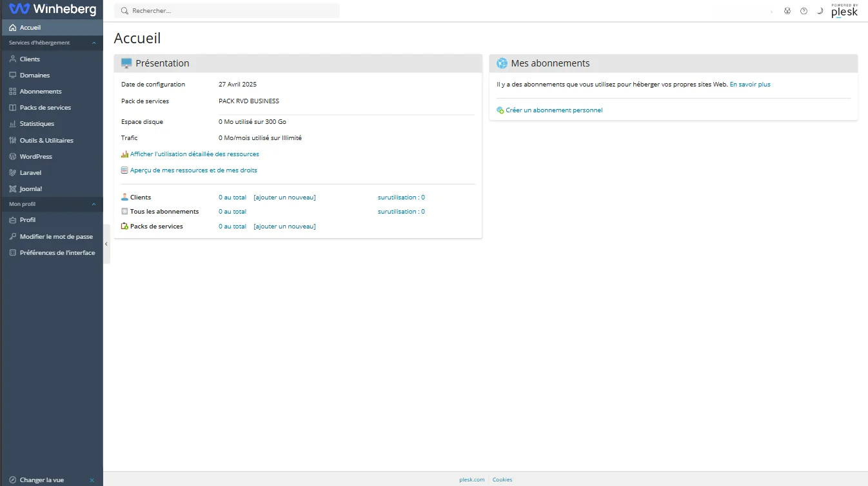
Task: Click the Joomla! logo icon in sidebar
Action: click(x=13, y=188)
